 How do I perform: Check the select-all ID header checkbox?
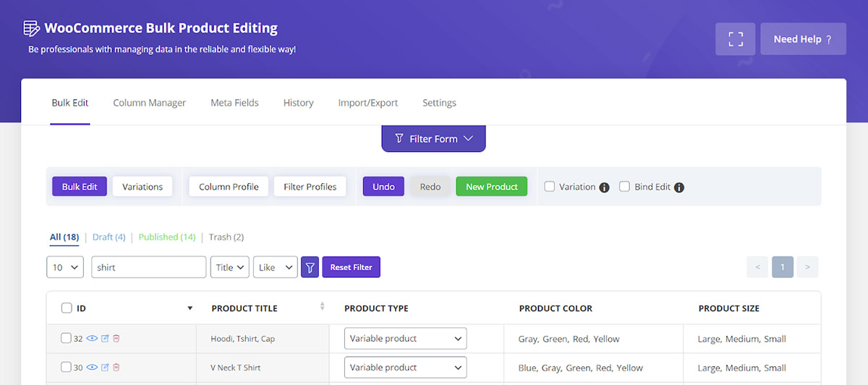[67, 308]
